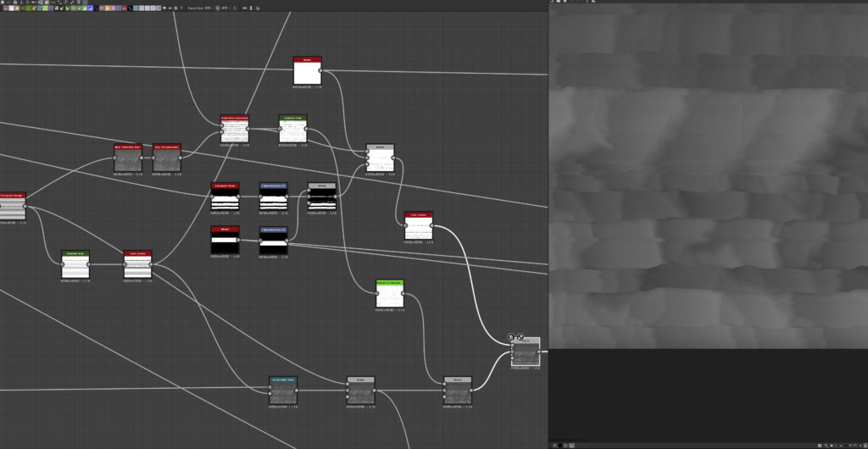868x449 pixels.
Task: Click the 2D view texture preview
Action: (708, 176)
